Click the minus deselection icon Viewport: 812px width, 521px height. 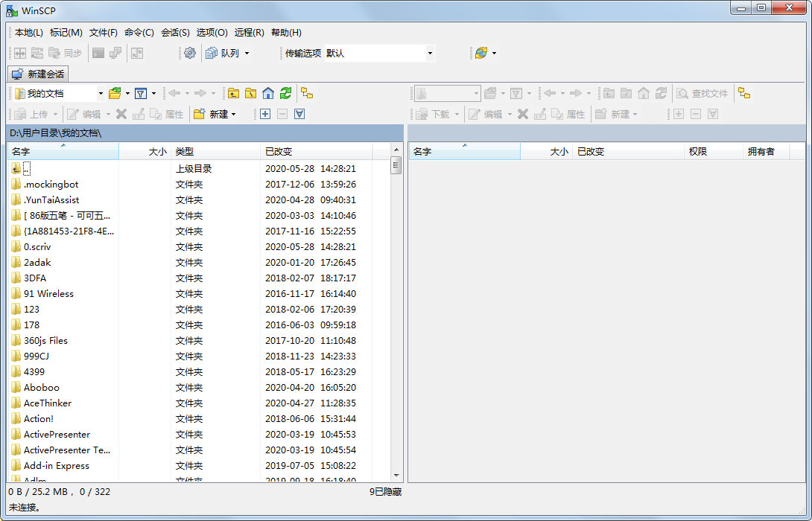pos(283,114)
